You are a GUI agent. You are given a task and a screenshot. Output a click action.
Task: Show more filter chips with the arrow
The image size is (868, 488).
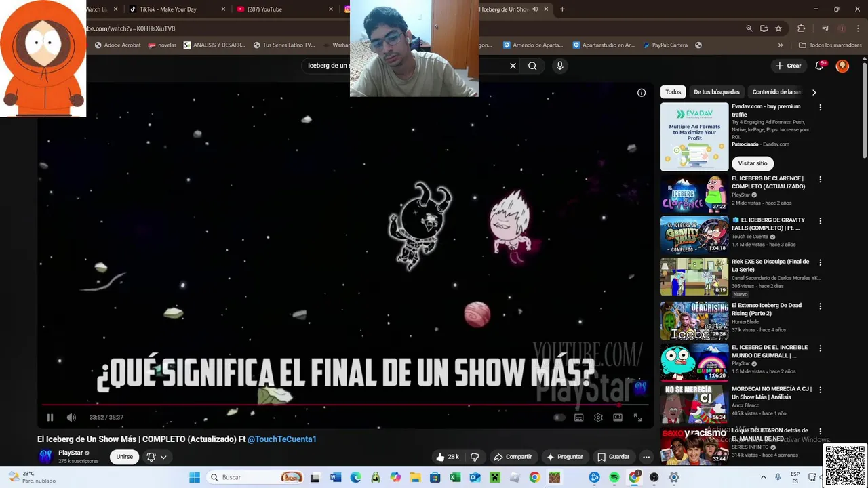814,92
